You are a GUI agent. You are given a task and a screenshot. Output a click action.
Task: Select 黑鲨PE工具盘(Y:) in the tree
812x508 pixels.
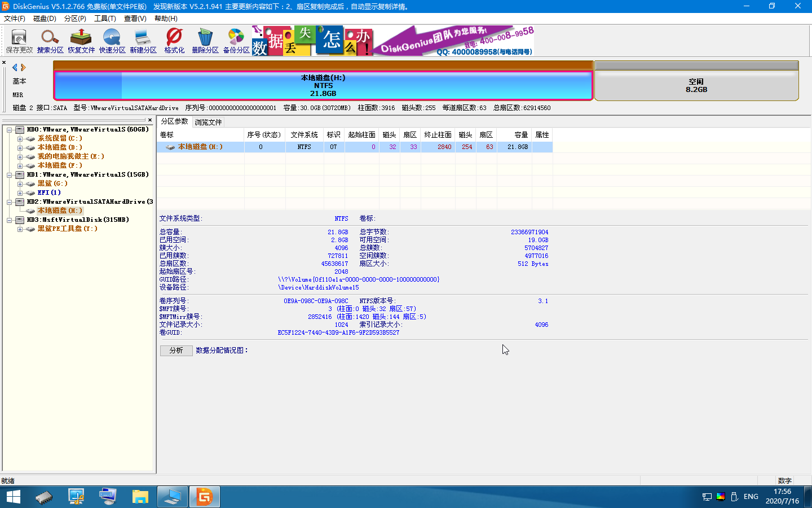click(x=67, y=229)
